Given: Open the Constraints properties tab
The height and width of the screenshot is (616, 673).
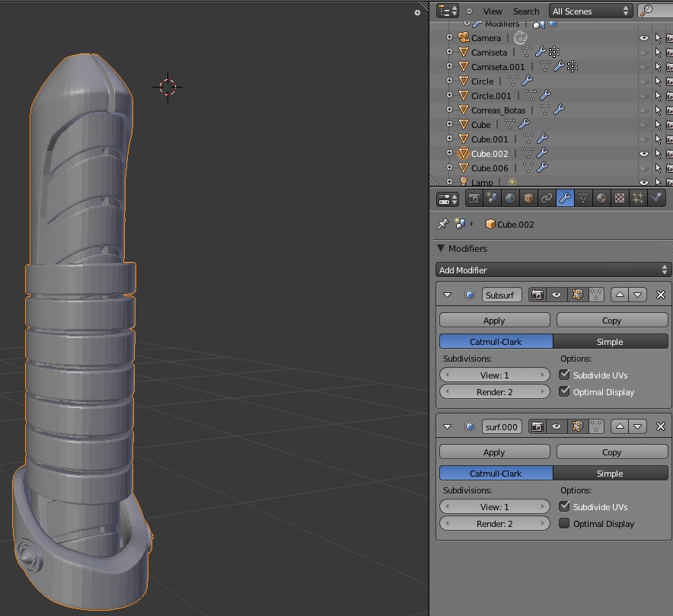Looking at the screenshot, I should (547, 198).
